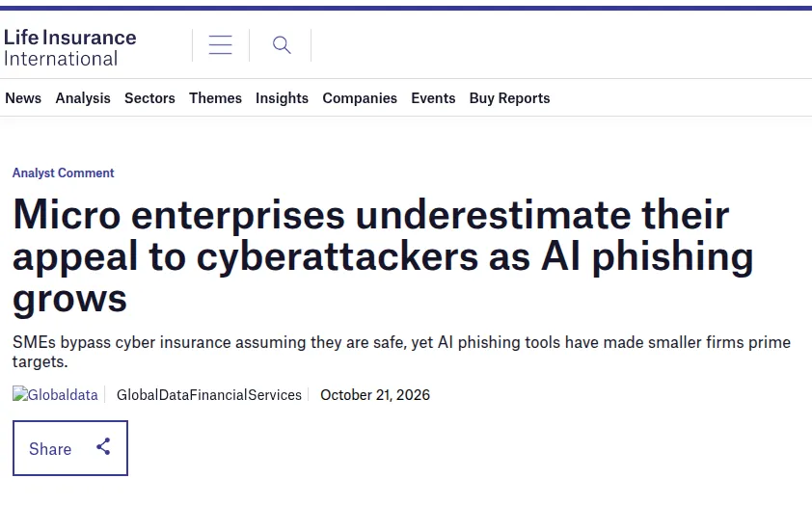Open the Buy Reports link
812x505 pixels.
coord(509,97)
